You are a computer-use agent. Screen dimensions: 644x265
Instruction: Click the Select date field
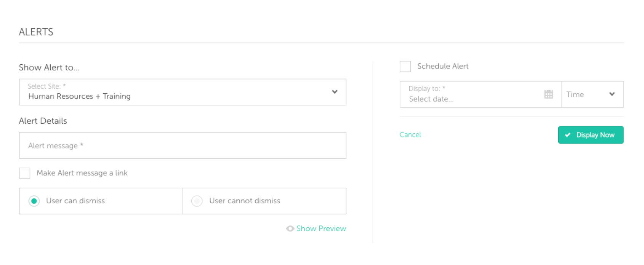(x=481, y=94)
